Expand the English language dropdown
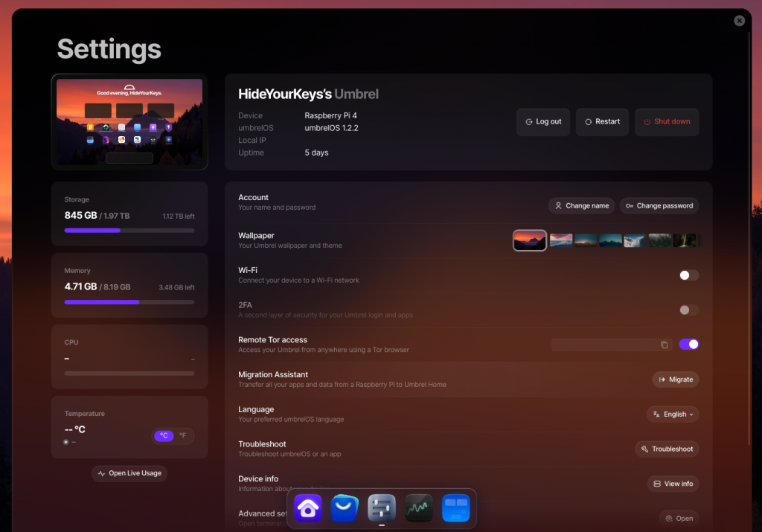 coord(673,414)
